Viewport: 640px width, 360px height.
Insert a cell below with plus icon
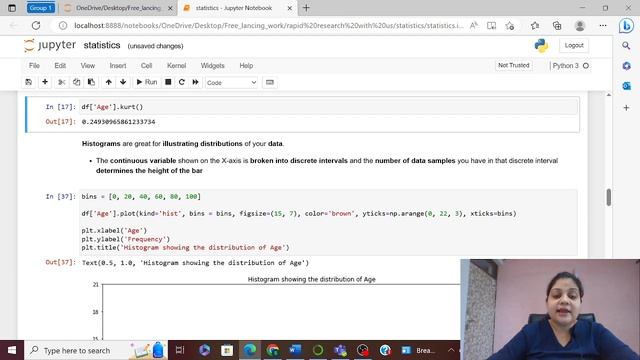(45, 82)
